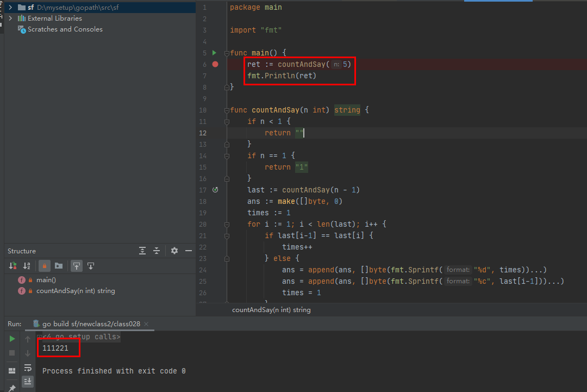Expand External Libraries node
The width and height of the screenshot is (587, 392).
point(10,18)
